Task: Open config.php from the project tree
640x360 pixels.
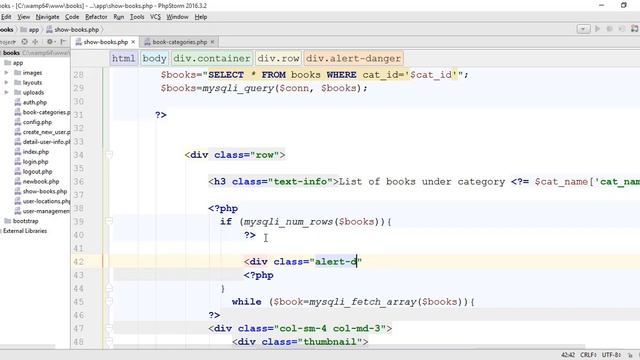Action: (33, 122)
